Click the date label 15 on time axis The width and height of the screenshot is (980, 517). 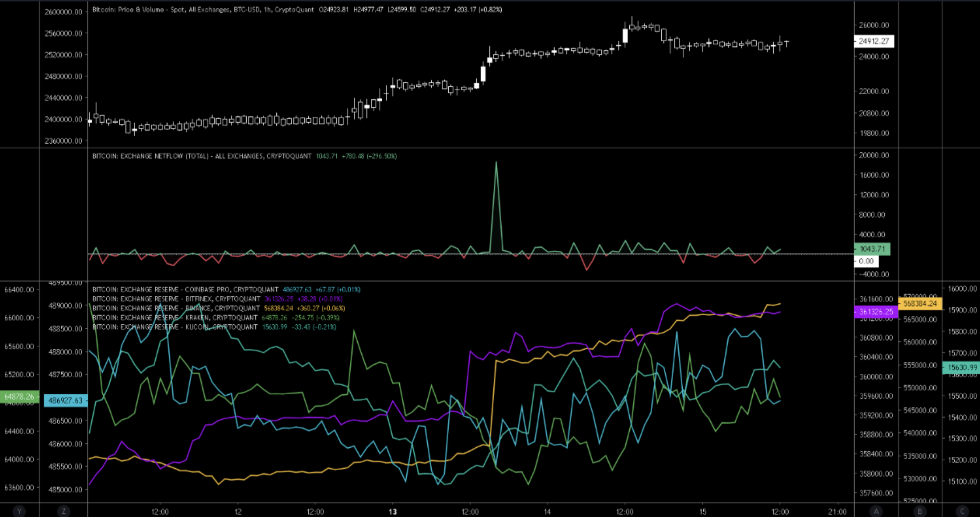click(703, 512)
